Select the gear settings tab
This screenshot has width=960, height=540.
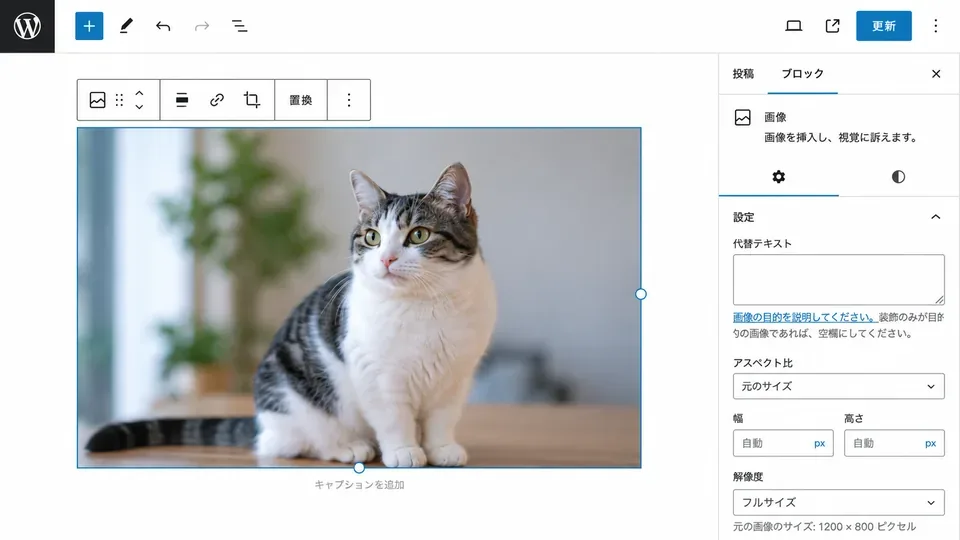click(779, 177)
